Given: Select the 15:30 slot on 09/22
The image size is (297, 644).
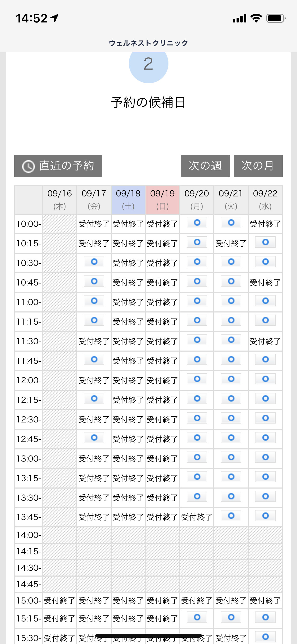Looking at the screenshot, I should coord(265,637).
